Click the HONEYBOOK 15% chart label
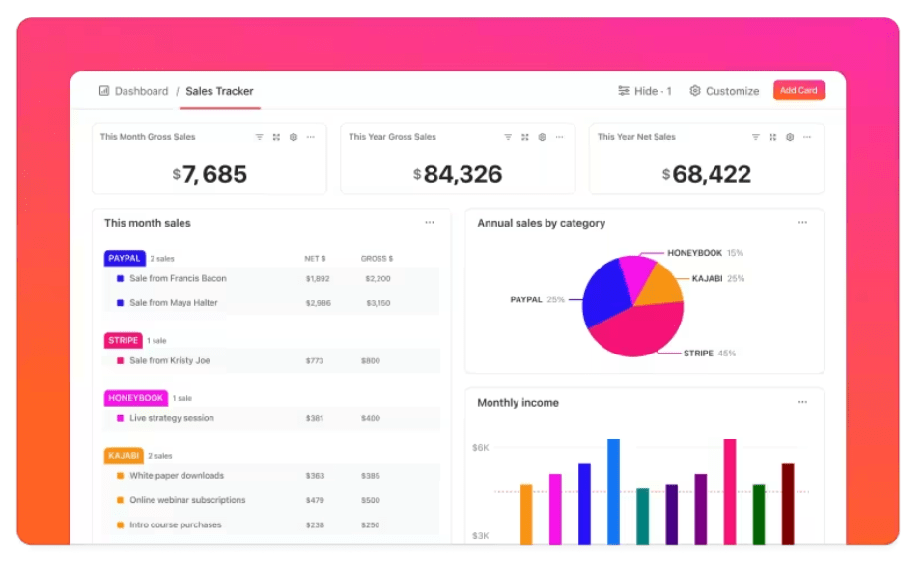924x566 pixels. [706, 253]
